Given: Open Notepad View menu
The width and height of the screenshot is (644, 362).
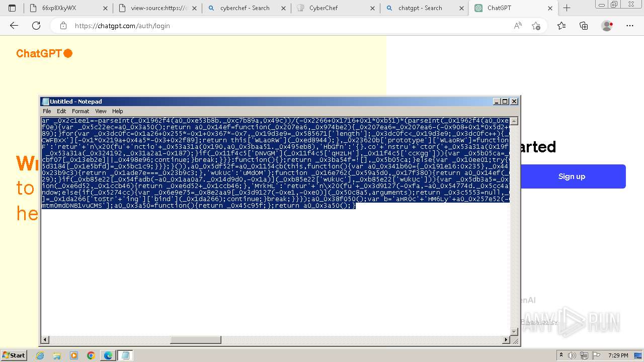Looking at the screenshot, I should tap(101, 111).
